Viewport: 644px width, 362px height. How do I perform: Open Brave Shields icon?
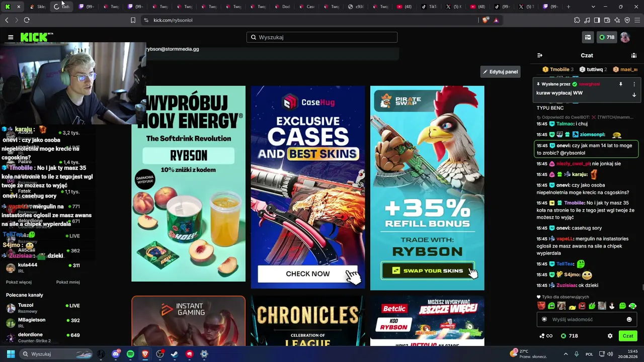pyautogui.click(x=485, y=20)
